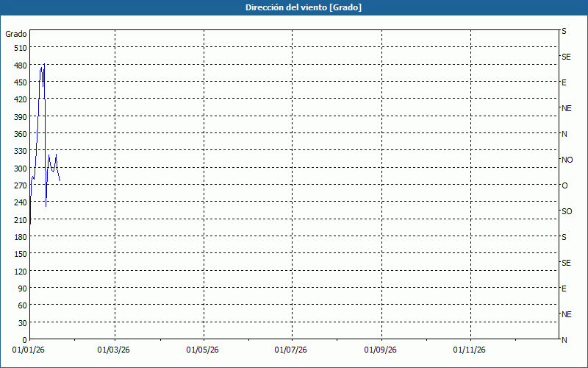Select the 01/01/26 date label
This screenshot has height=368, width=588.
pos(29,350)
